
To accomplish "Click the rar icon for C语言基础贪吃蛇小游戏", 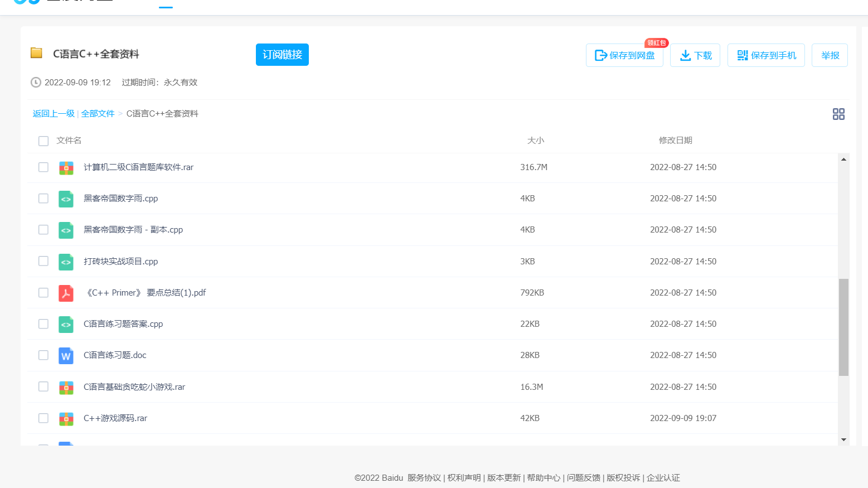I will click(66, 387).
